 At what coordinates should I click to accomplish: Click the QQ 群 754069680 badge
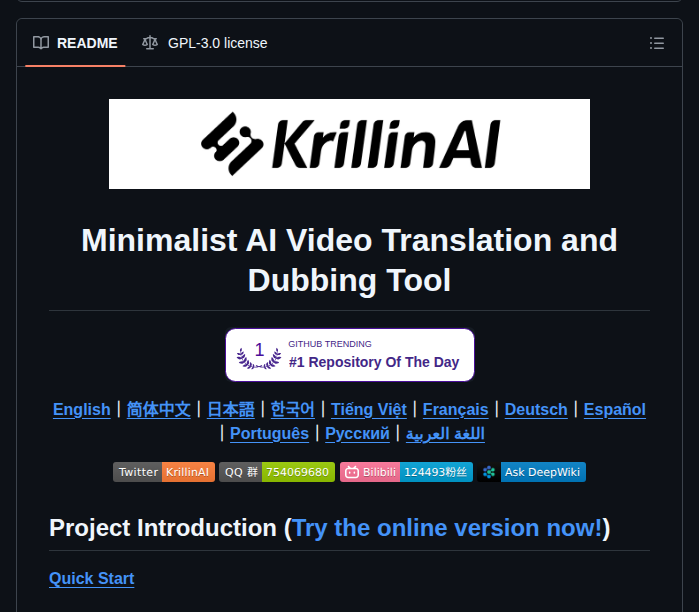(277, 472)
